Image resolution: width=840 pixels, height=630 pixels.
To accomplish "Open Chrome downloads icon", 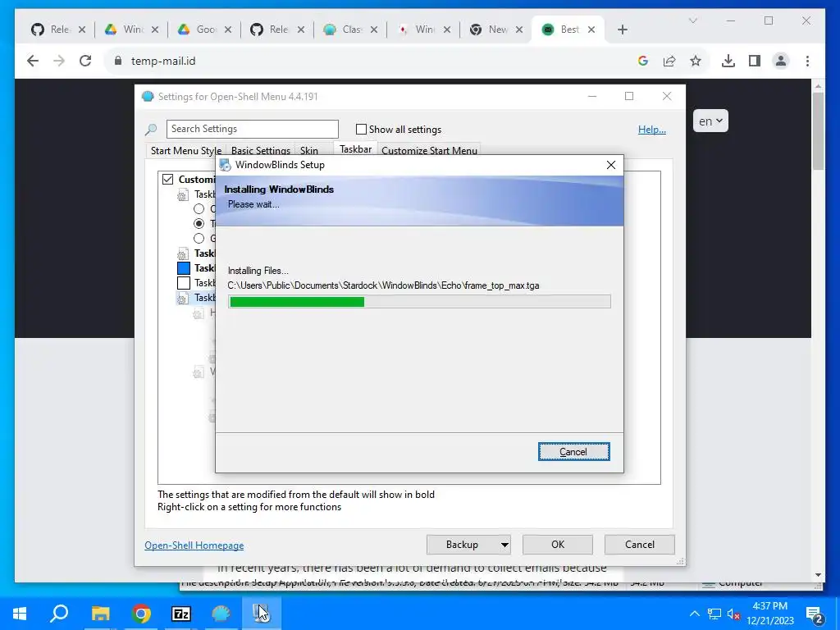I will tap(728, 61).
